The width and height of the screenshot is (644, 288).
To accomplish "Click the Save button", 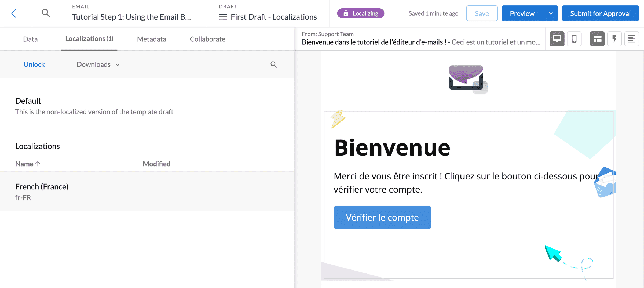I will point(482,13).
